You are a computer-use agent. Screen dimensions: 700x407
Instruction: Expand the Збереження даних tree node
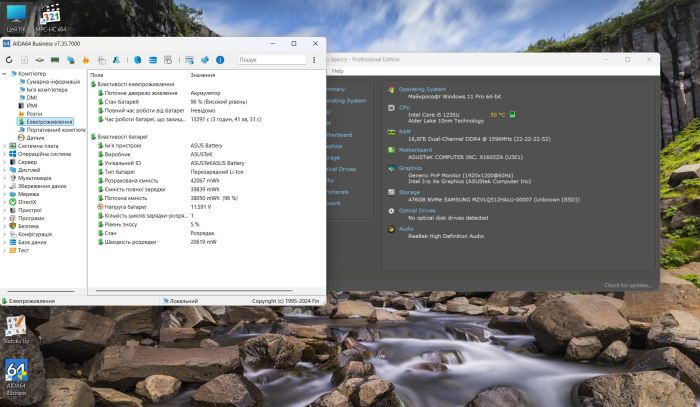click(x=4, y=186)
